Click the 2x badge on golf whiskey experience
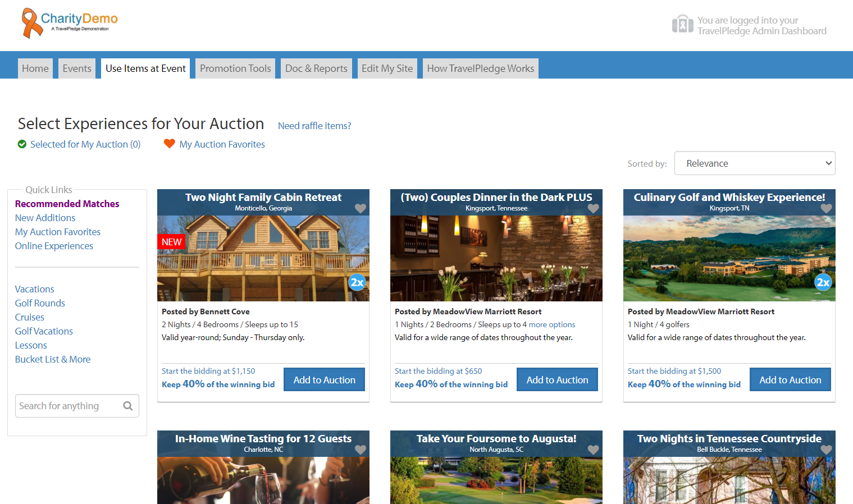The width and height of the screenshot is (853, 504). pos(823,282)
